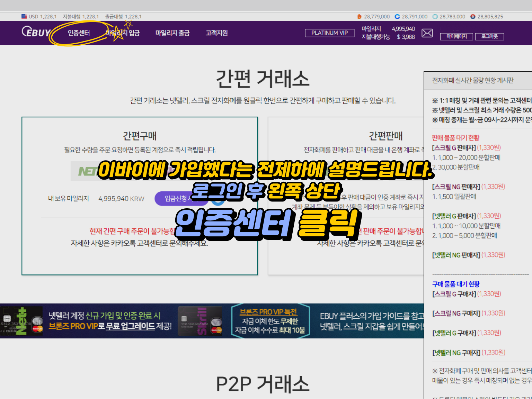Click the USD flag icon in top bar
The image size is (532, 399).
point(24,16)
